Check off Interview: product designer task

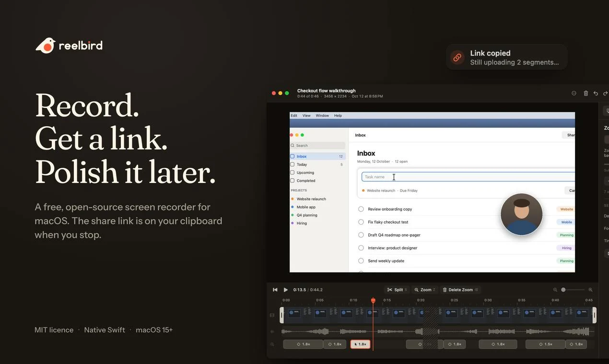coord(361,248)
